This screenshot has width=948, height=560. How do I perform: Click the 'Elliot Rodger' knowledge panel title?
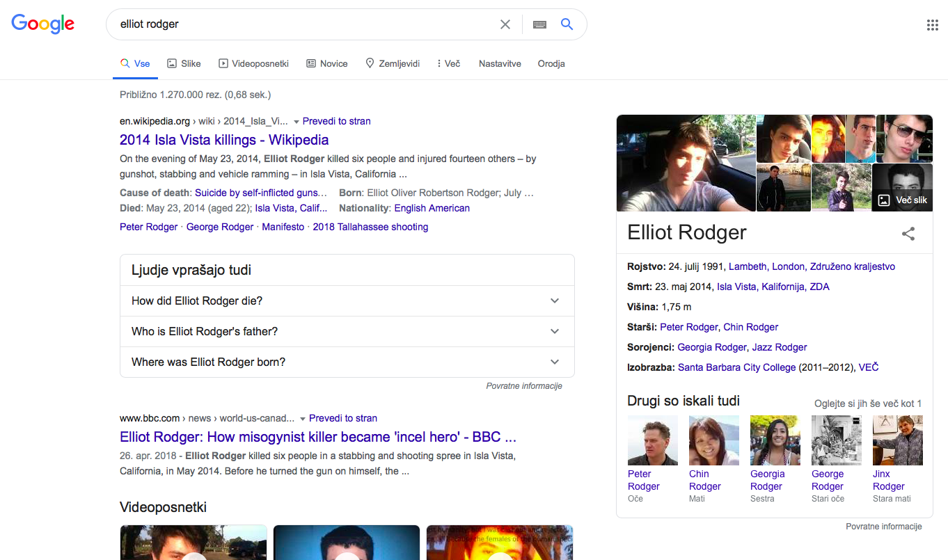tap(687, 232)
